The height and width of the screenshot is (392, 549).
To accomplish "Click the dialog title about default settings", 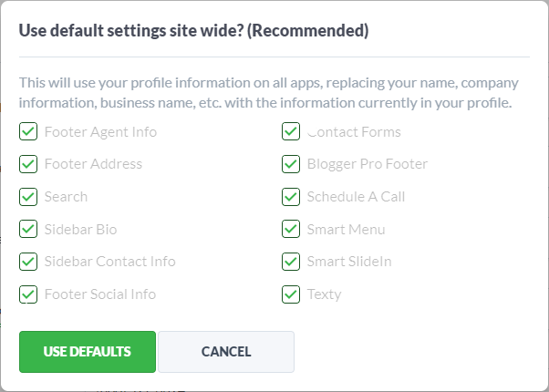I will [193, 31].
